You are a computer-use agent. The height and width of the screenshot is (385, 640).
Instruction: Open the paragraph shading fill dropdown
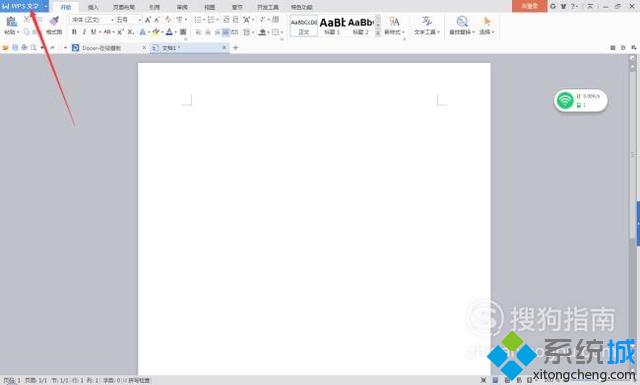(x=264, y=32)
